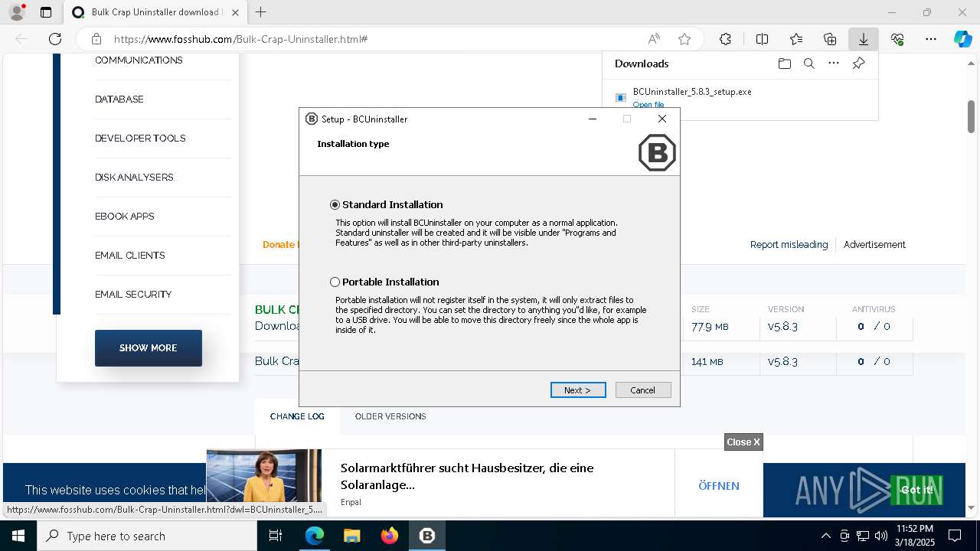Toggle Read aloud icon in address bar
This screenshot has height=551, width=980.
tap(654, 39)
